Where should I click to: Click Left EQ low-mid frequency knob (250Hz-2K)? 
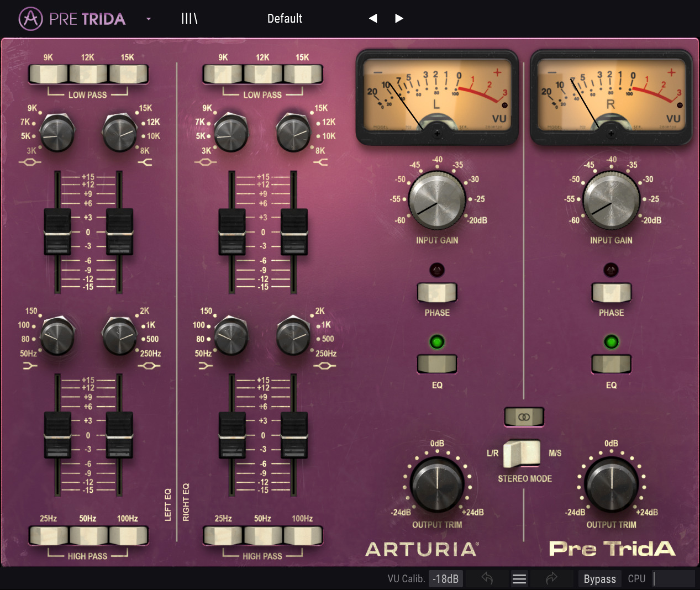point(120,335)
